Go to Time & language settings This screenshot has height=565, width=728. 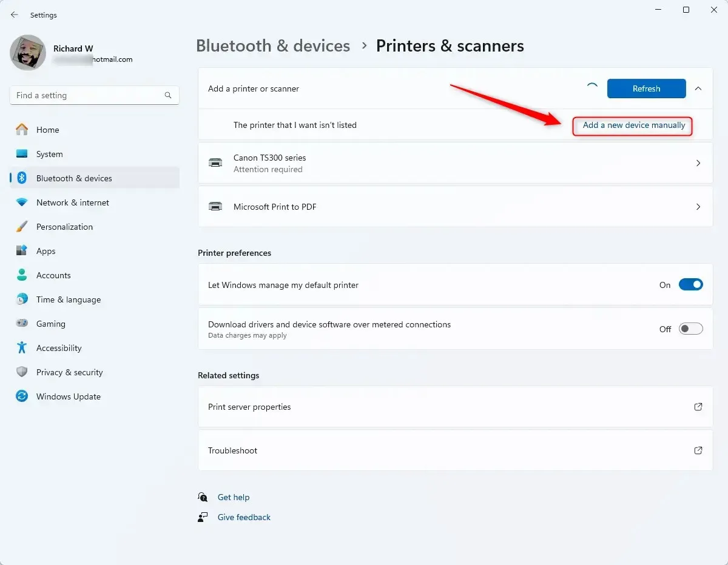(x=68, y=299)
